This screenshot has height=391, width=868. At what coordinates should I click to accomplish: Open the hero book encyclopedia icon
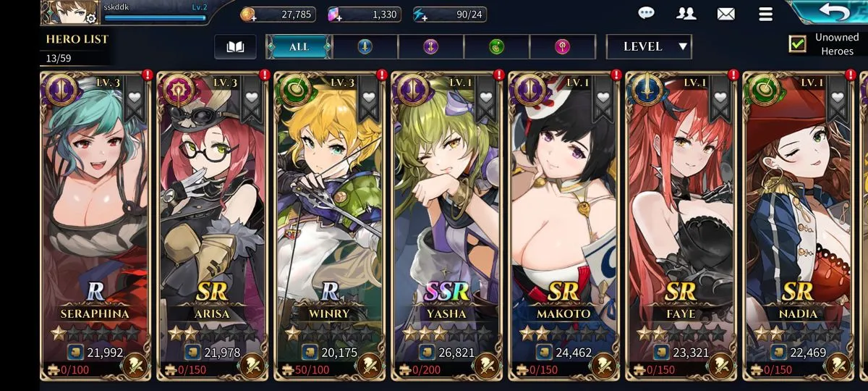tap(236, 46)
